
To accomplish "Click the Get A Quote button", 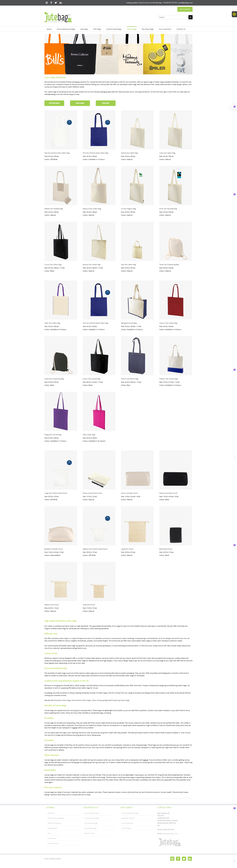I will point(185,9).
